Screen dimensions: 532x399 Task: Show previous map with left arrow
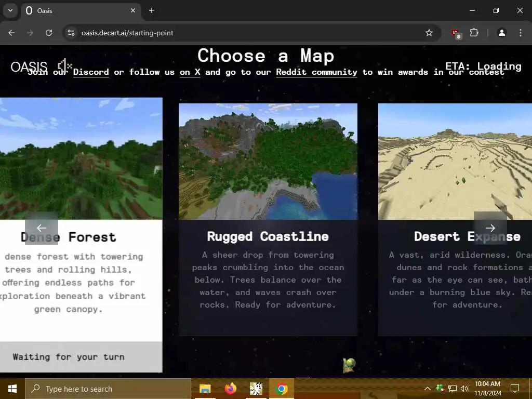pyautogui.click(x=42, y=228)
